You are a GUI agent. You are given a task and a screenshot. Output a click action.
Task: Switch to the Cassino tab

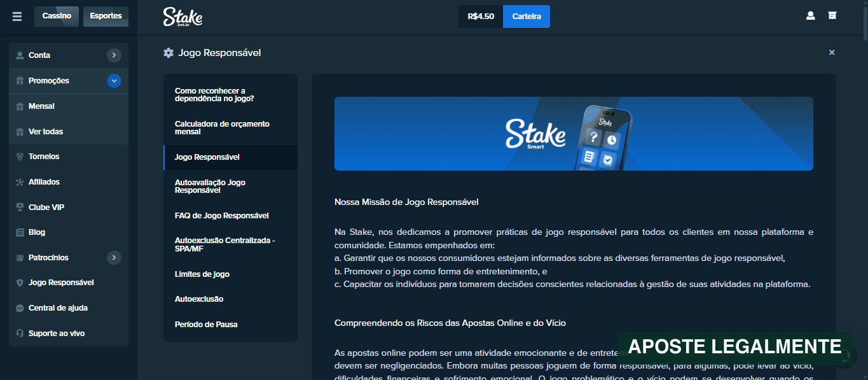point(57,16)
